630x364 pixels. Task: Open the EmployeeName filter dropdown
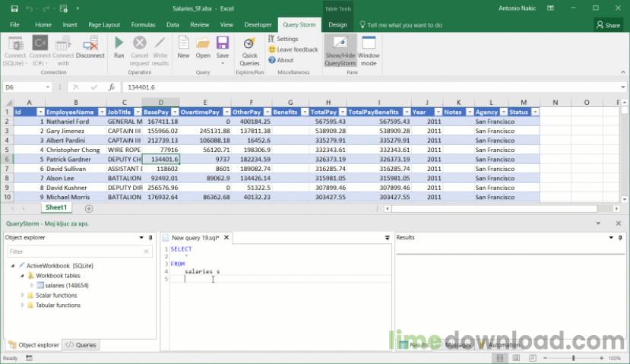pyautogui.click(x=102, y=112)
